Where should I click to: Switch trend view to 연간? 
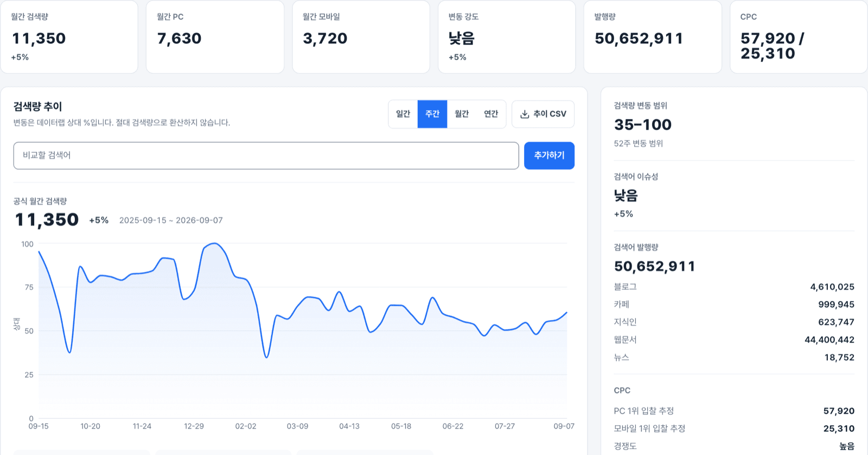(x=491, y=114)
